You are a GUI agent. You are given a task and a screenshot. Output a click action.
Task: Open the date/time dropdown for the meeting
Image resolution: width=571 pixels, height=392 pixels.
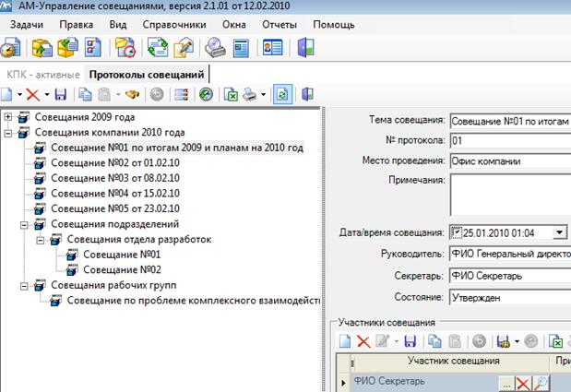pos(559,232)
